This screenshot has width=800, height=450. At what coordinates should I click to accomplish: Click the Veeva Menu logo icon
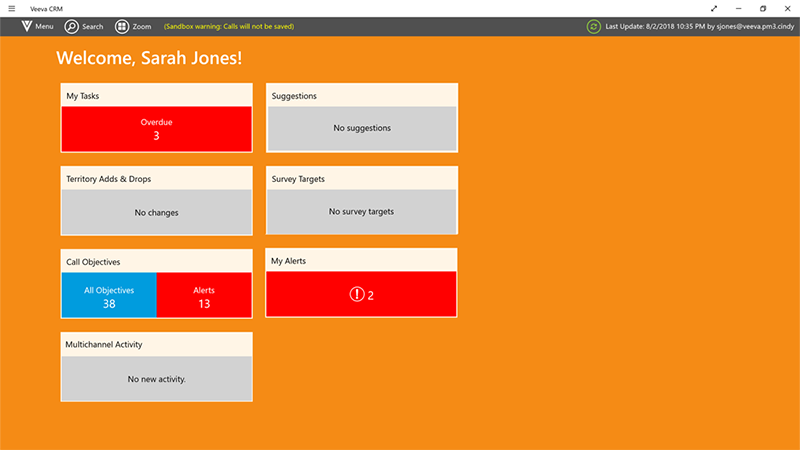(26, 26)
